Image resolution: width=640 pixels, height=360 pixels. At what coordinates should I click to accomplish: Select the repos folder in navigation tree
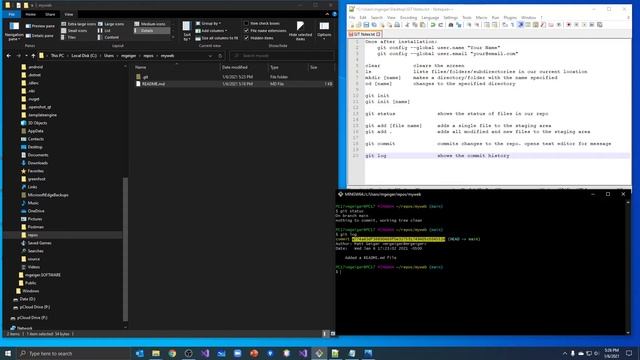pyautogui.click(x=30, y=235)
